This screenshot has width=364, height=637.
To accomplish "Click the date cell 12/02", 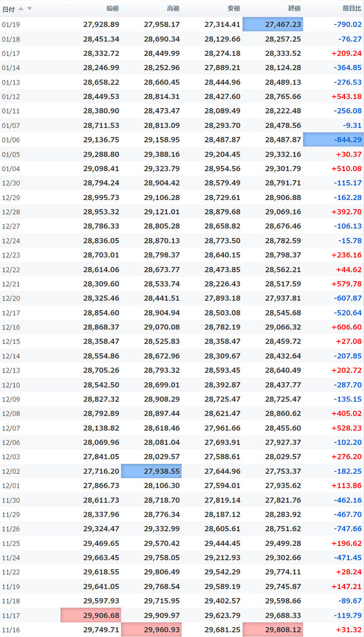I will (11, 471).
